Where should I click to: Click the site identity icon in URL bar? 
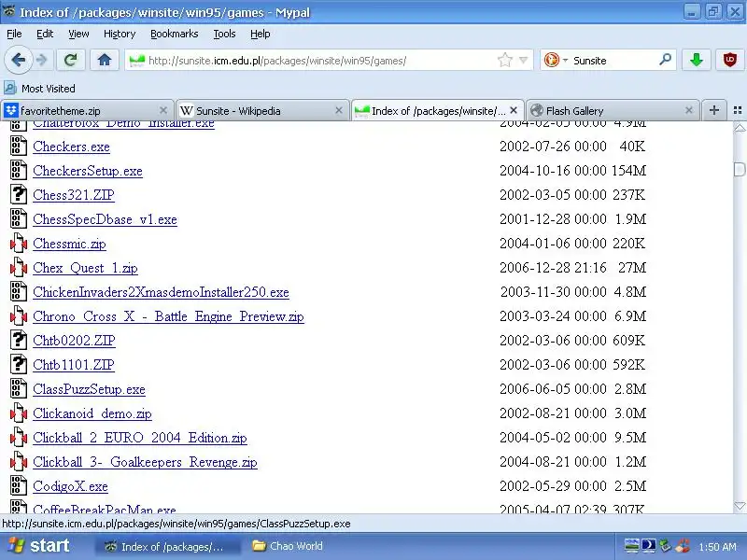point(137,61)
